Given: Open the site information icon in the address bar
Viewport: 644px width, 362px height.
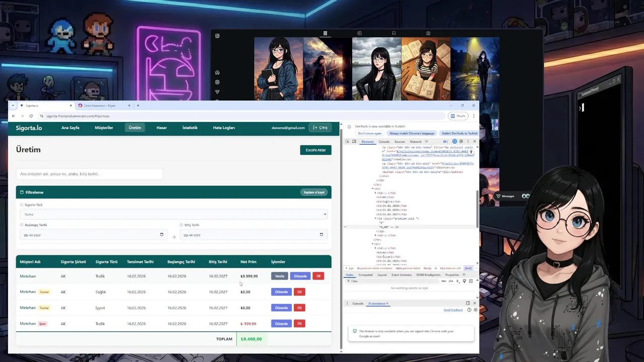Looking at the screenshot, I should point(42,116).
